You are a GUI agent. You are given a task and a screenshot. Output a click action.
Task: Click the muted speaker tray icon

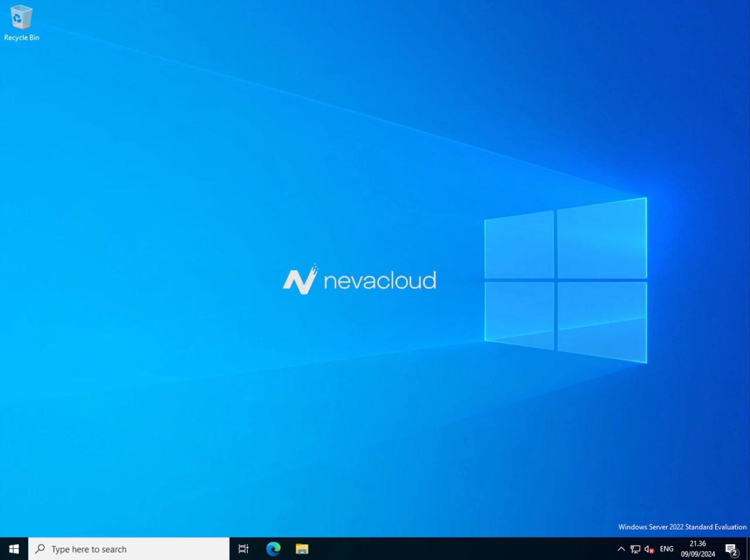pos(648,549)
